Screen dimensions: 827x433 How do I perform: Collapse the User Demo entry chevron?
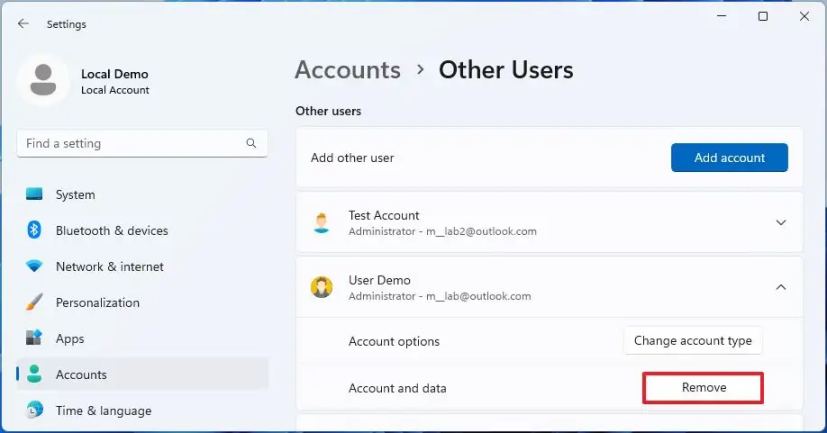coord(781,287)
